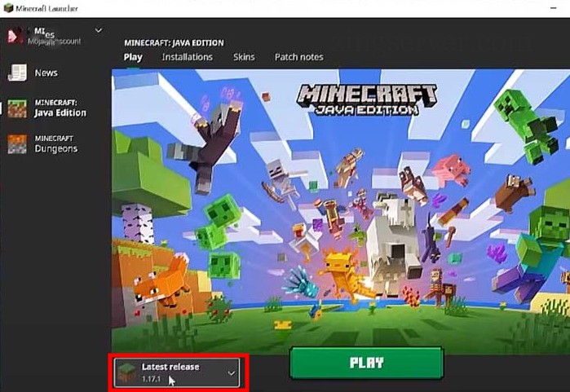The height and width of the screenshot is (392, 570).
Task: Open the News section icon
Action: (17, 73)
